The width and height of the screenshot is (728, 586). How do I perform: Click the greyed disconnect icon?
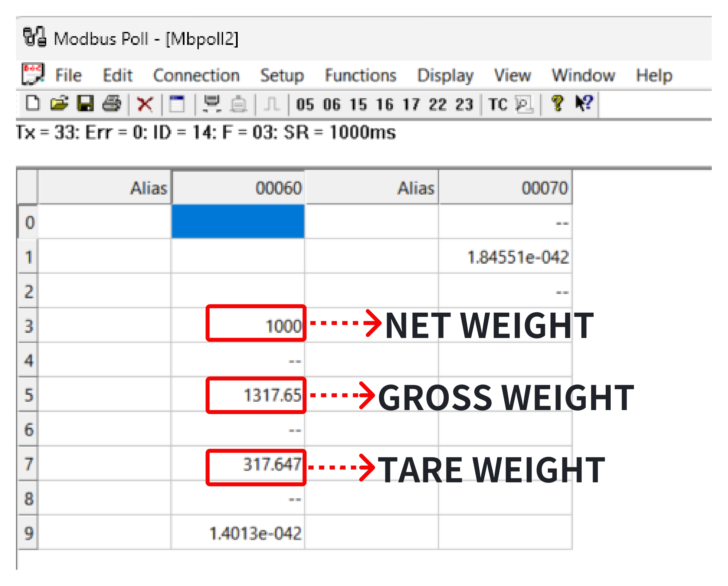tap(239, 104)
